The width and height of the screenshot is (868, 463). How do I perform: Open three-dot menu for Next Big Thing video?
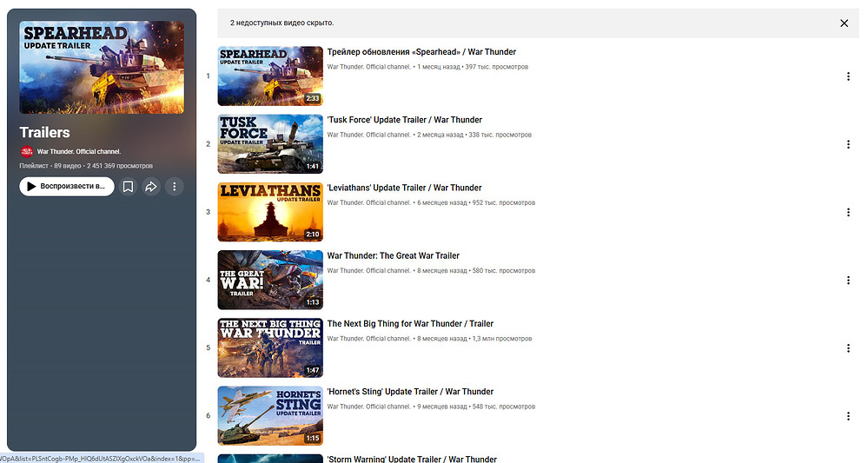(848, 347)
